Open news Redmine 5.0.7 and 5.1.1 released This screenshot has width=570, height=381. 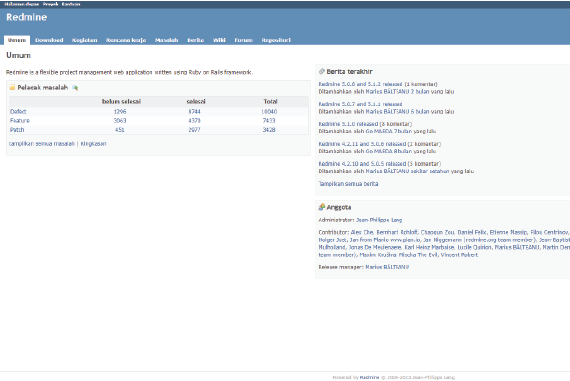[x=361, y=104]
